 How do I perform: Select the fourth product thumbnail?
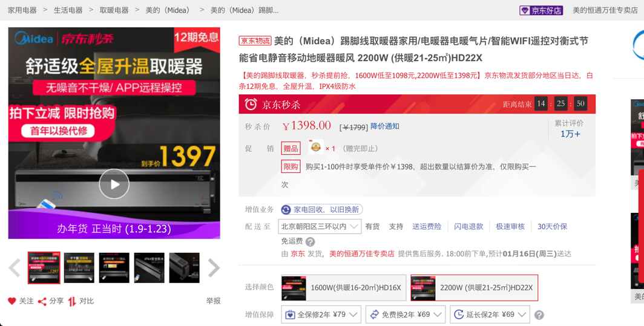[149, 268]
